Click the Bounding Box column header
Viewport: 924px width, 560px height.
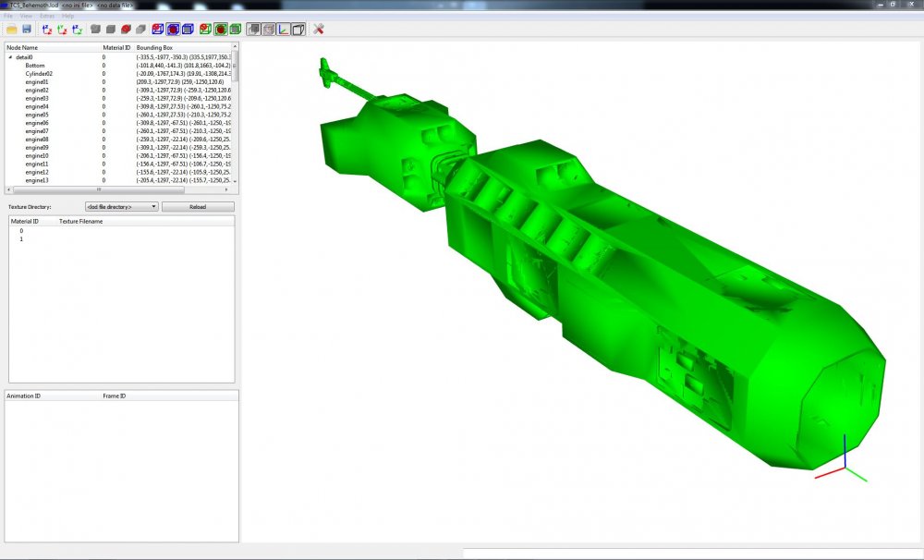point(154,47)
